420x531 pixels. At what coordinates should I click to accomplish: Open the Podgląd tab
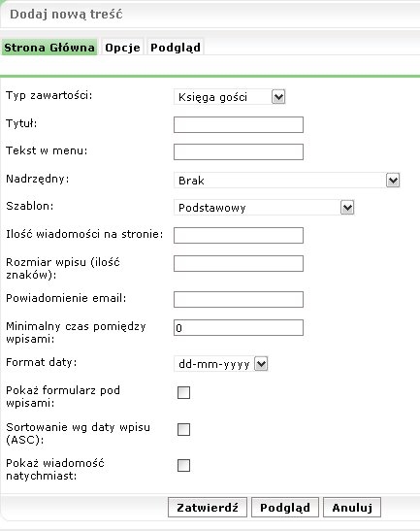(176, 48)
